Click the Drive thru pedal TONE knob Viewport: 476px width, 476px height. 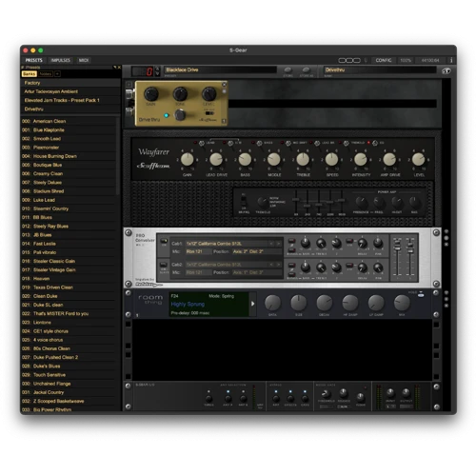pyautogui.click(x=180, y=93)
